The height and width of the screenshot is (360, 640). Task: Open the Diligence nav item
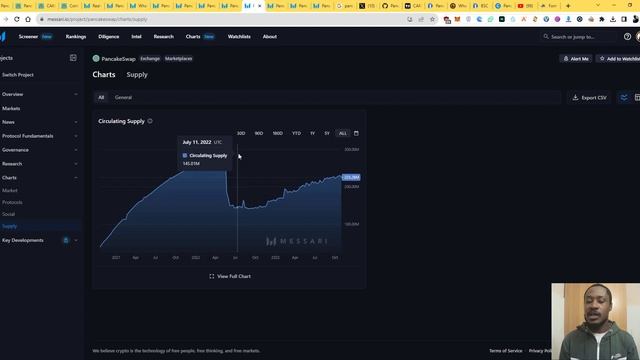(109, 37)
